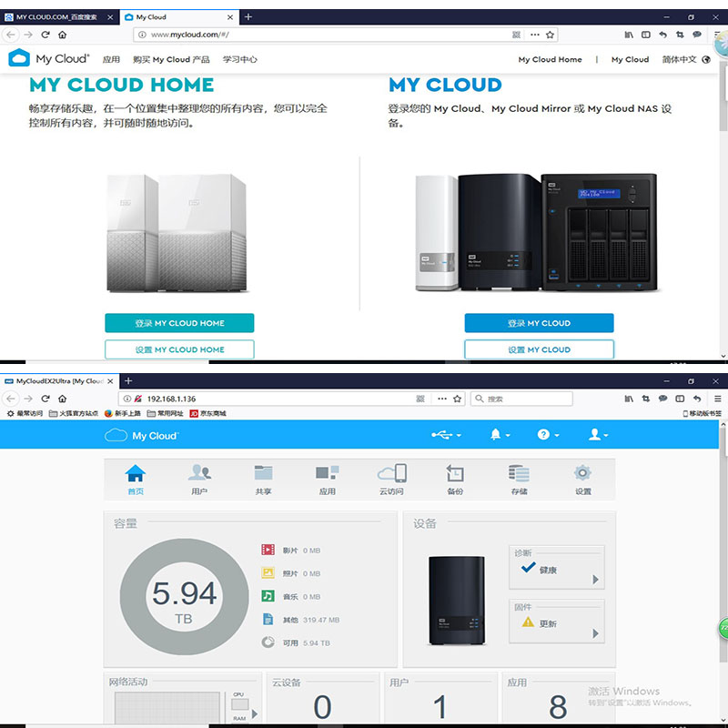
Task: Bookmark 192.168.1.136 with the star icon
Action: click(457, 399)
